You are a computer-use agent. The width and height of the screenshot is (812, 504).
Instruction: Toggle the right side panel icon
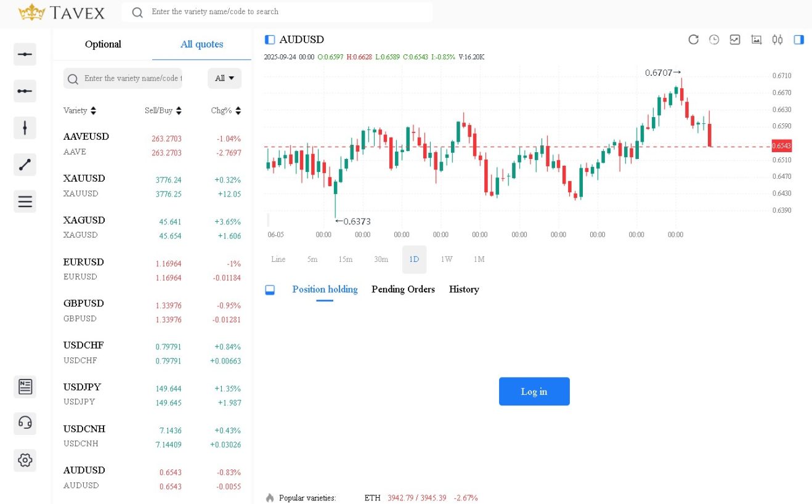(798, 40)
